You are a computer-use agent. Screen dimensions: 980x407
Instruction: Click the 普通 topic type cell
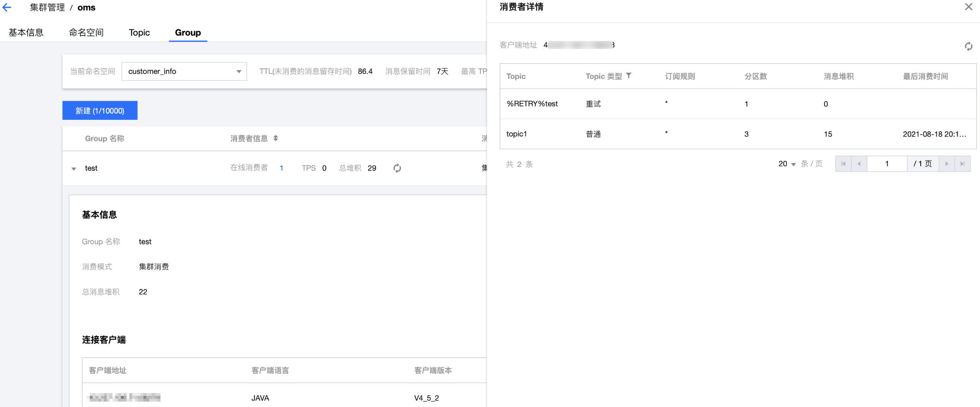593,134
